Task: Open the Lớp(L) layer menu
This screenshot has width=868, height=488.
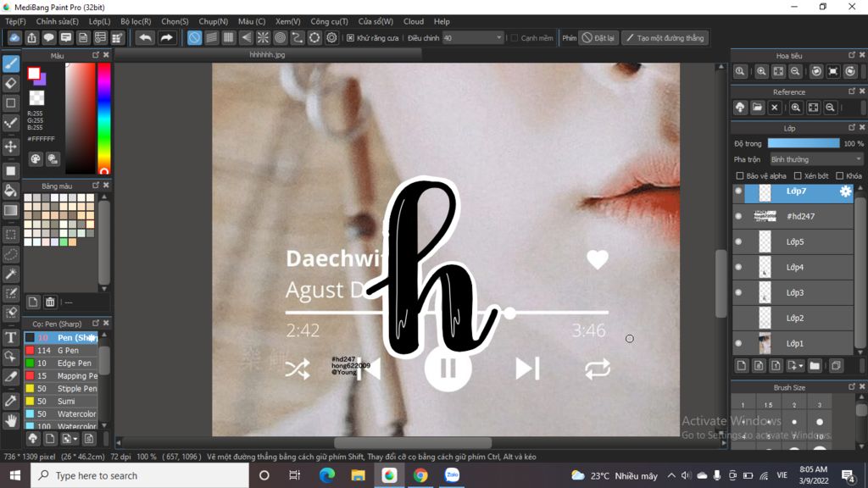Action: pos(100,21)
